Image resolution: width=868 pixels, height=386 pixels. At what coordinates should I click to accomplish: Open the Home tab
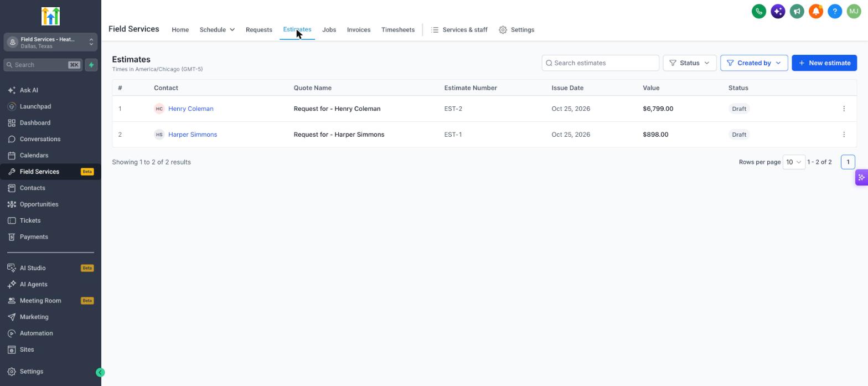pos(180,30)
